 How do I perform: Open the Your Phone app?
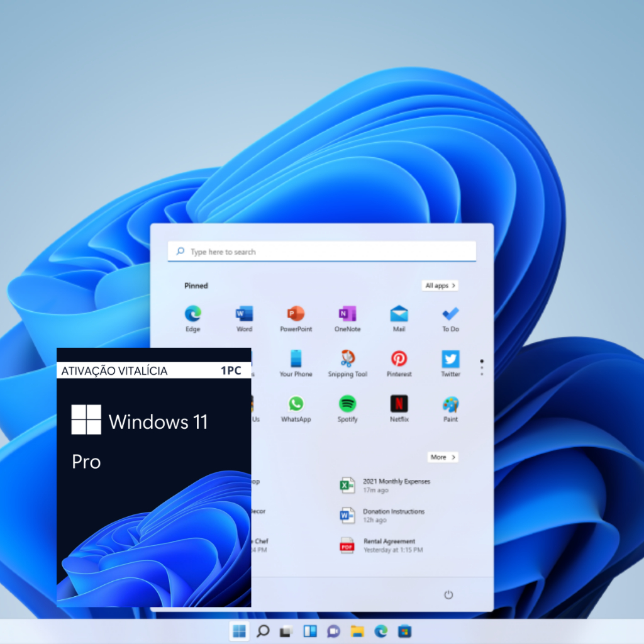[296, 360]
